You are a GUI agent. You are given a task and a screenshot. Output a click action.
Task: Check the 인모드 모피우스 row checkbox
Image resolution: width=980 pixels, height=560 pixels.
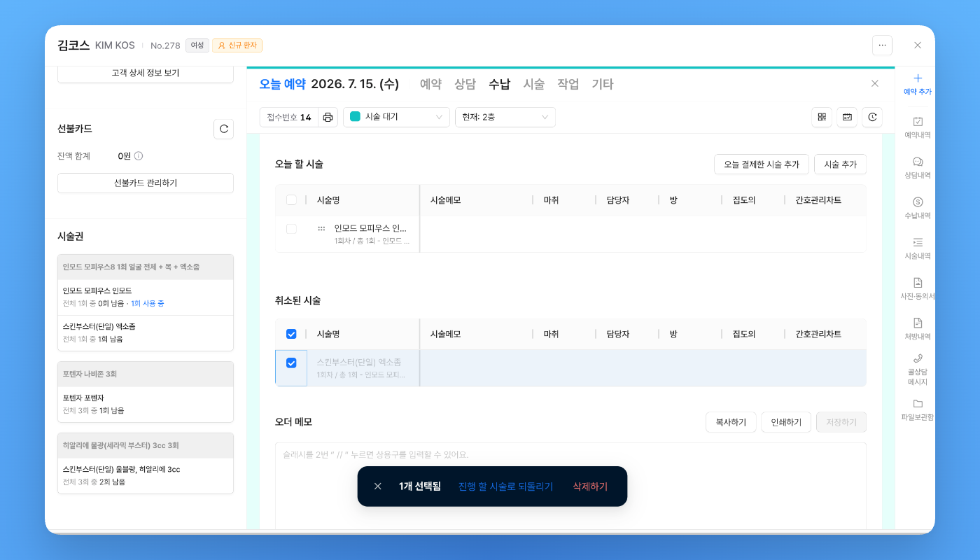[291, 229]
